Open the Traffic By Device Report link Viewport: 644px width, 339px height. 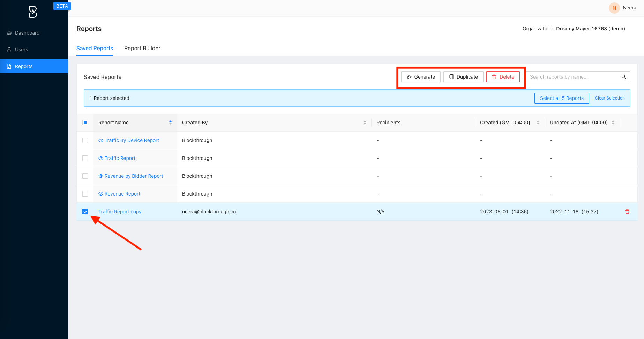click(132, 140)
